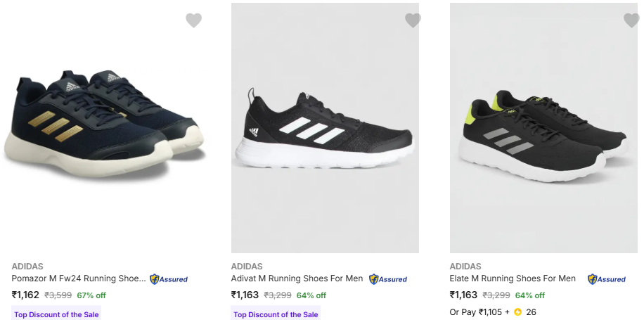Viewport: 644px width, 320px height.
Task: Click Assured badge beside Elate M shoes
Action: [x=607, y=279]
